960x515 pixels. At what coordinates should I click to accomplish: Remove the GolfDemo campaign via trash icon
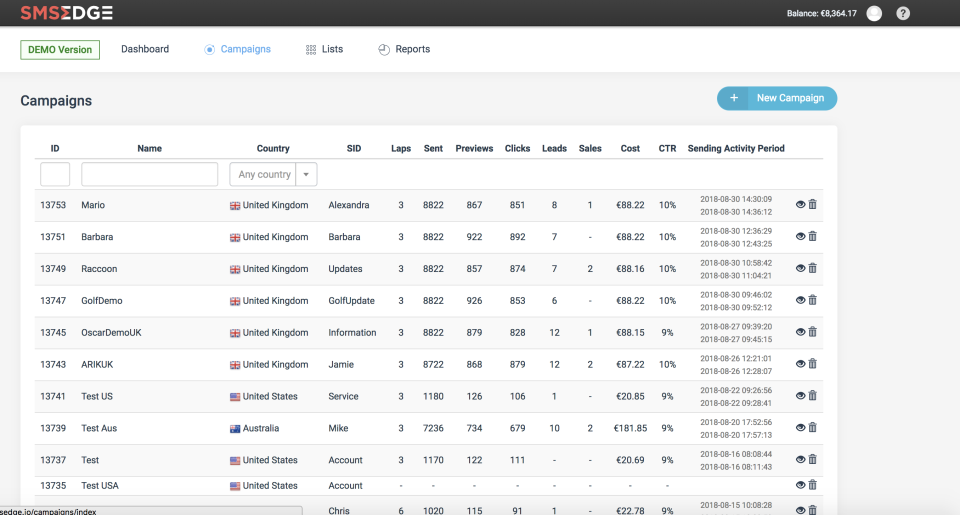(812, 301)
